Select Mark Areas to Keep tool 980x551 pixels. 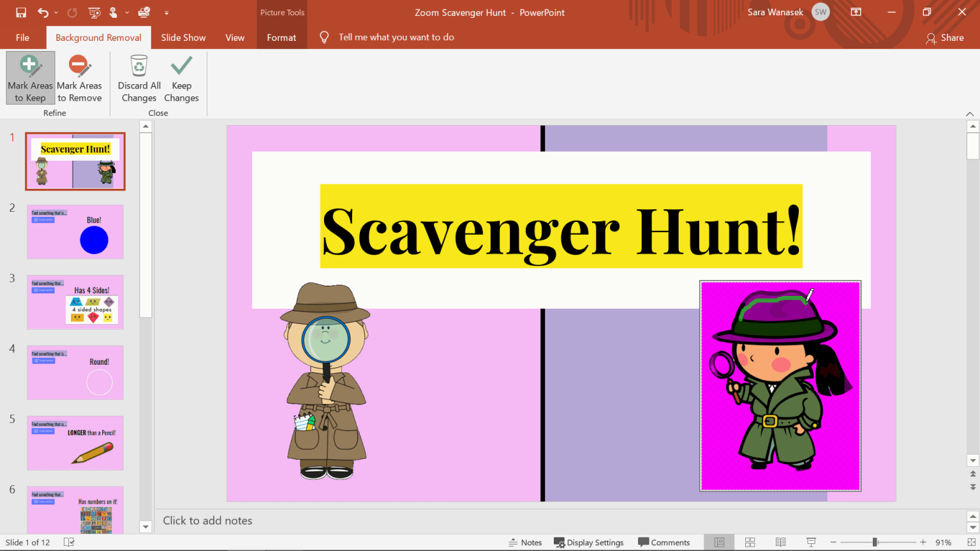pyautogui.click(x=30, y=77)
